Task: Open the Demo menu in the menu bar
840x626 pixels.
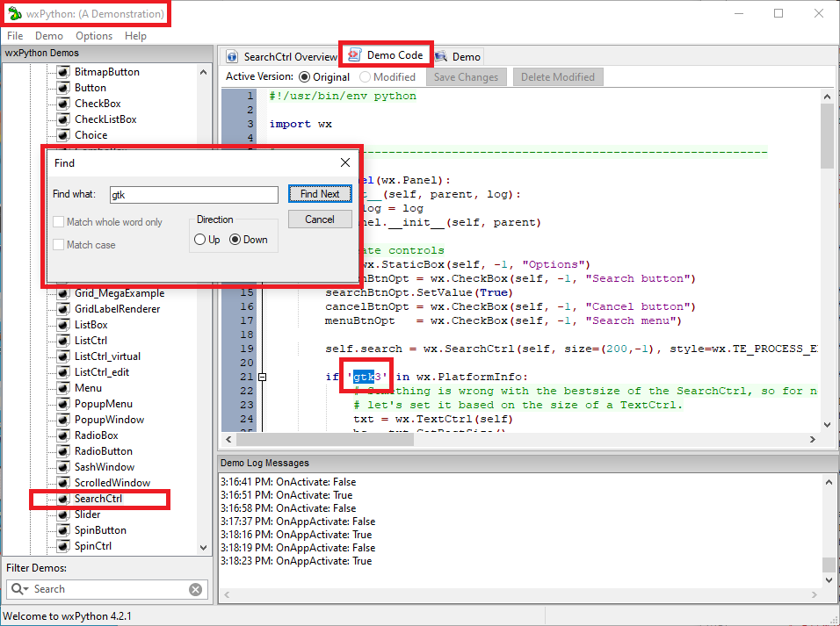Action: (x=49, y=36)
